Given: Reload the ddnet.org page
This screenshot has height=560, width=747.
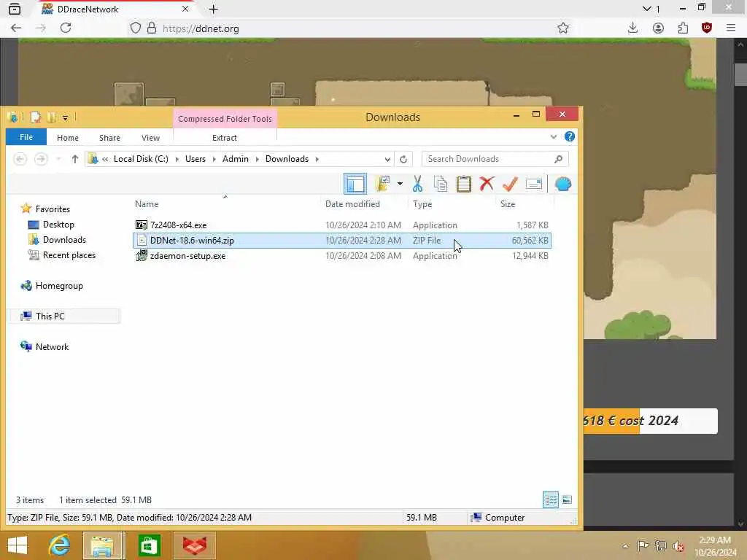Looking at the screenshot, I should pyautogui.click(x=66, y=28).
